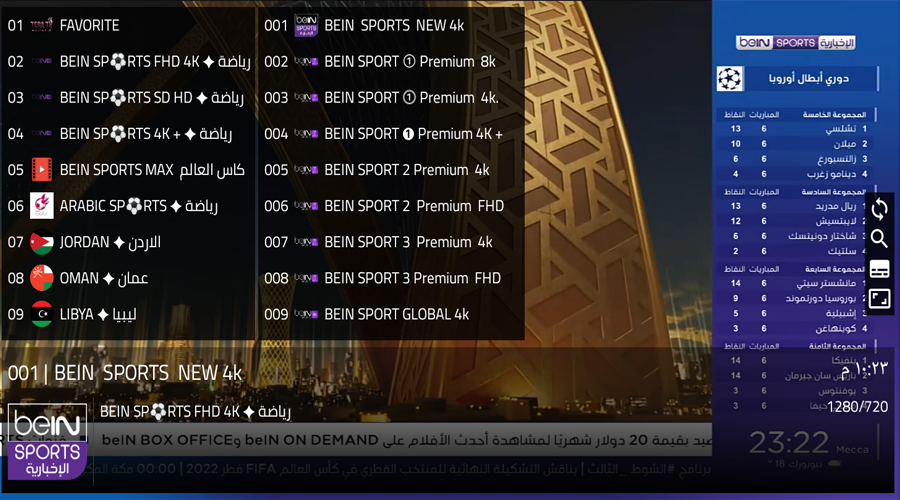Play channel 001 BEIN SPORTS NEW 4k

coord(391,25)
